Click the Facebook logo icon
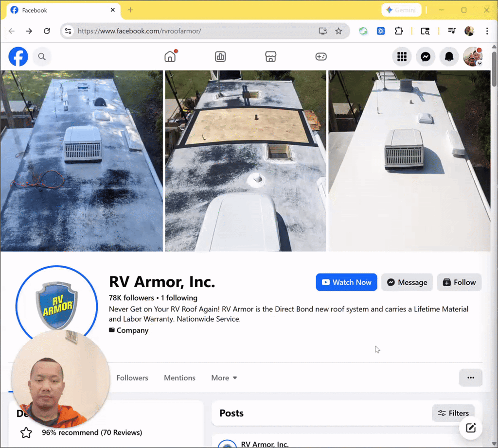 pyautogui.click(x=18, y=56)
